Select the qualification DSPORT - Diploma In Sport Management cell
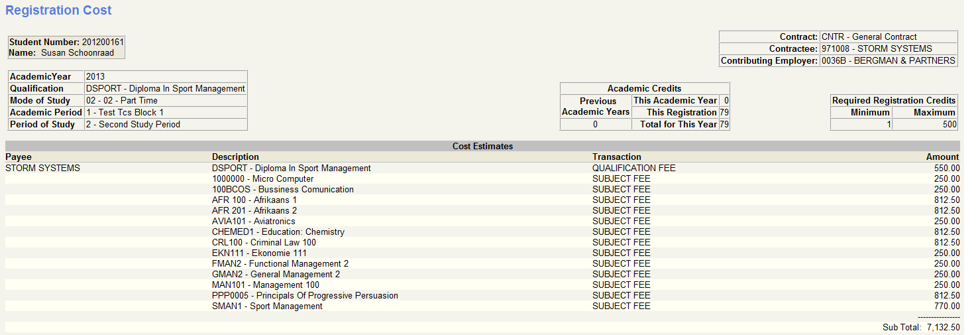 [165, 89]
